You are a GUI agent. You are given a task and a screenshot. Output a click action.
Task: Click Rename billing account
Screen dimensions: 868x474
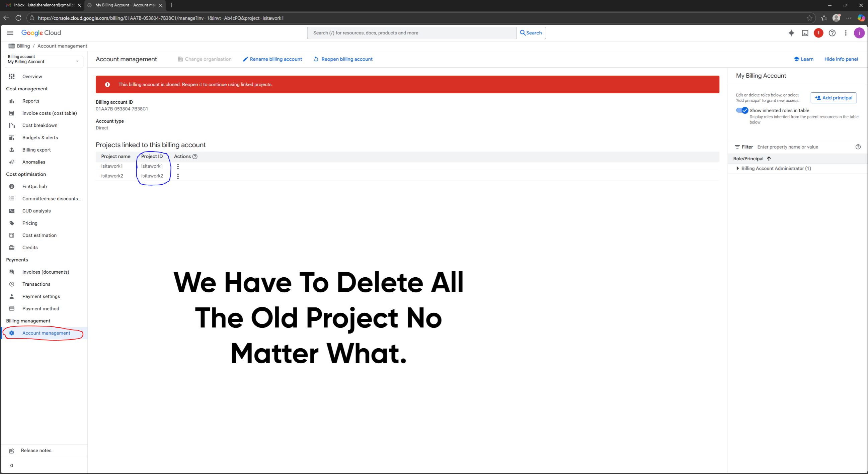[x=272, y=59]
